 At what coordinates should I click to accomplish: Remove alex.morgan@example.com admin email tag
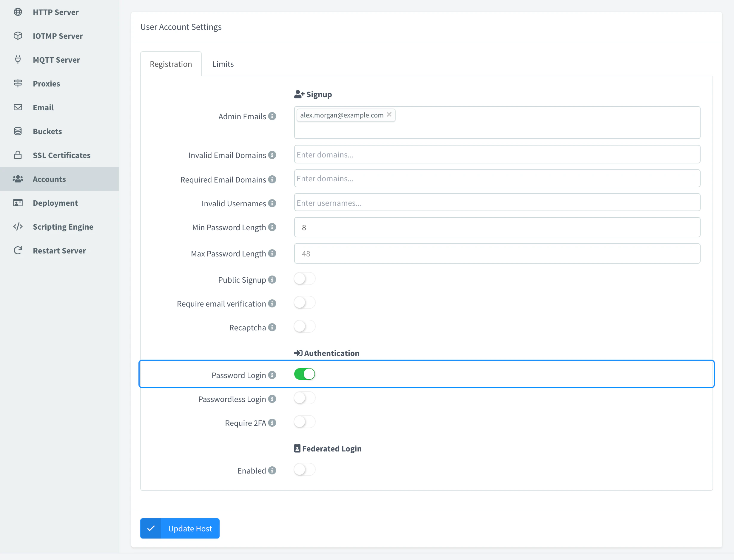[x=389, y=114]
